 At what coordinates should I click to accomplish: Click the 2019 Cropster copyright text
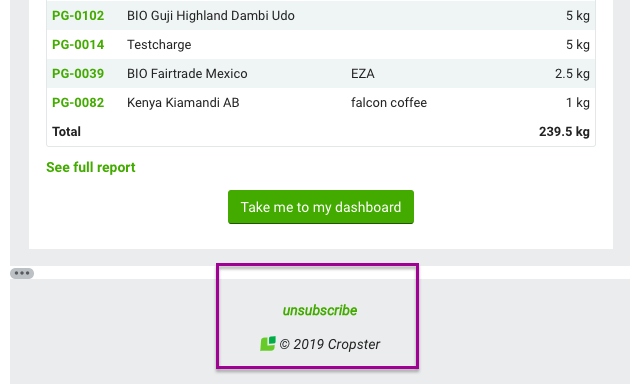pos(330,344)
